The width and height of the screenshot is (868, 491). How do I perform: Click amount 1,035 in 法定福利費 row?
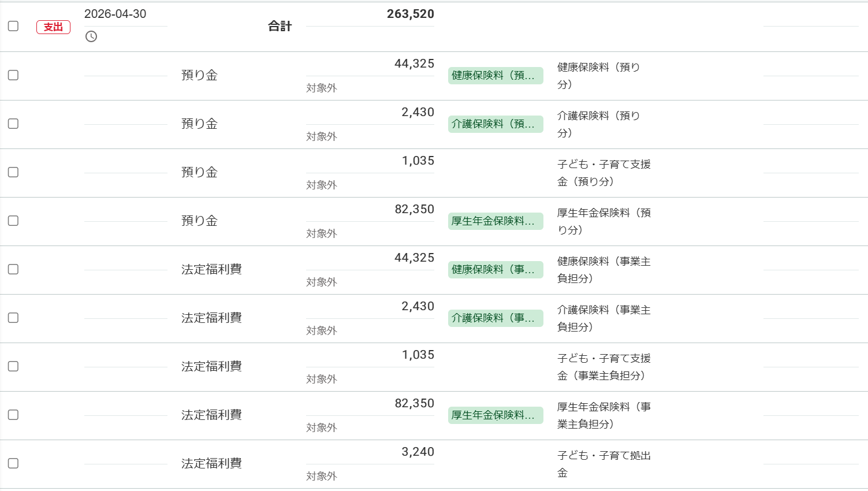coord(418,355)
